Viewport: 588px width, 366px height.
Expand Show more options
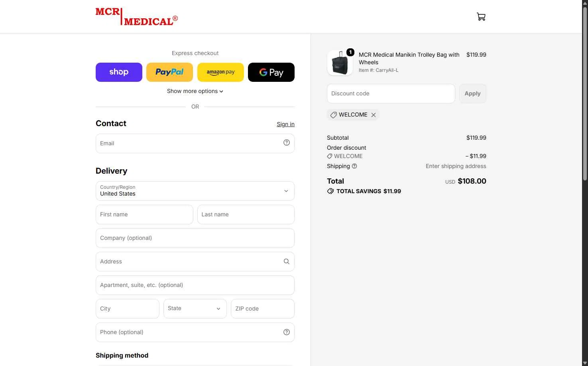[x=195, y=91]
